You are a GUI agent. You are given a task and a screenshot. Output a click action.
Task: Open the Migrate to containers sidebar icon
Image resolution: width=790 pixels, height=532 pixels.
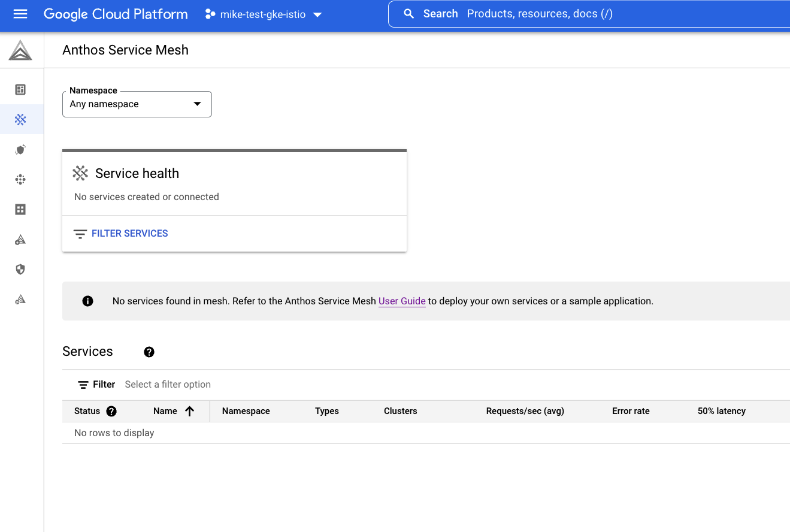[20, 240]
